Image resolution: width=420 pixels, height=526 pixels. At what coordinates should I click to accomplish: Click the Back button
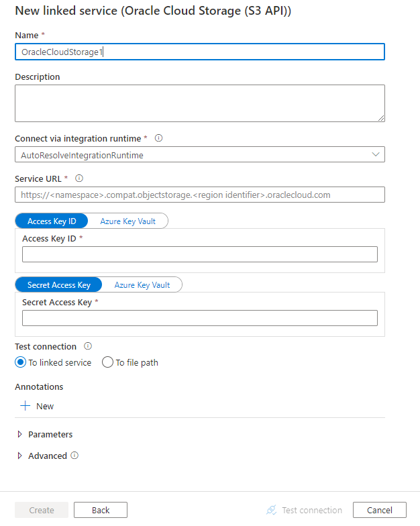click(x=101, y=510)
